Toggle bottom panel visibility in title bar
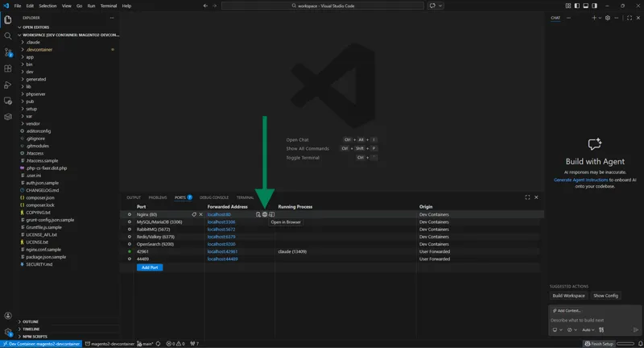This screenshot has height=348, width=644. (x=586, y=6)
